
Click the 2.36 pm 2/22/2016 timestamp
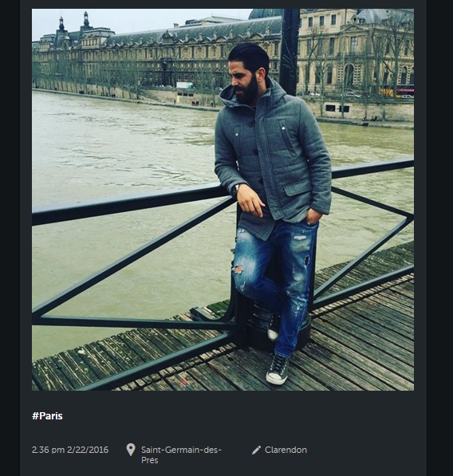70,450
